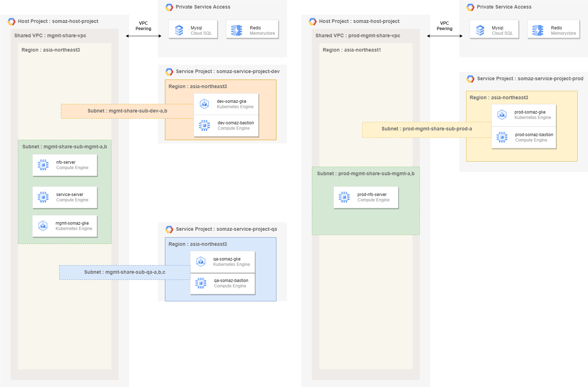
Task: Click 'Subnet : mgmt-share-sub-mgmt-a,b' label
Action: pos(65,147)
